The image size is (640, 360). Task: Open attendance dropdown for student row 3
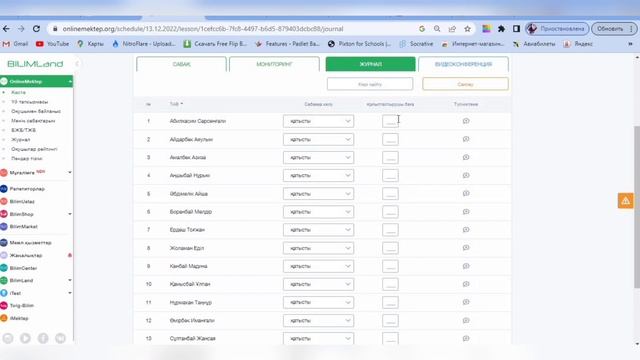point(318,157)
